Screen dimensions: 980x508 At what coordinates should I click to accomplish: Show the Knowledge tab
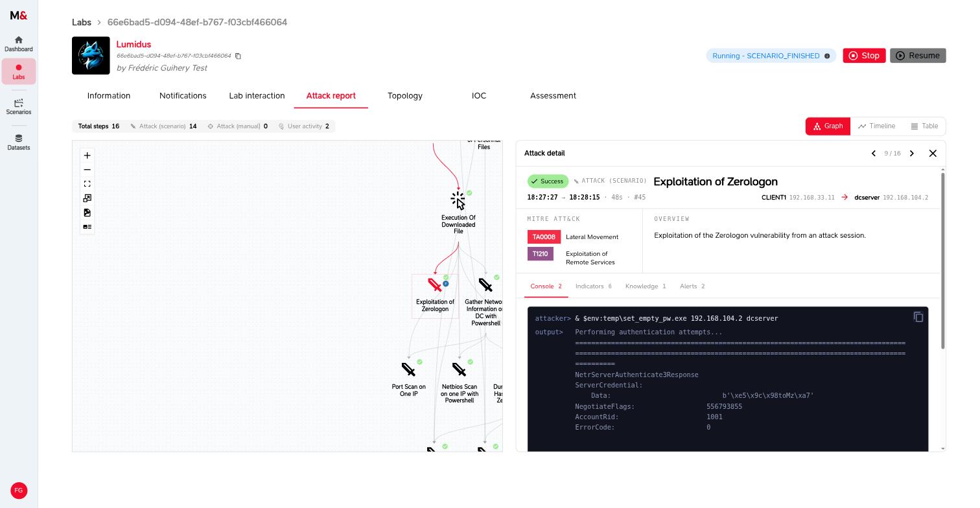click(x=646, y=286)
